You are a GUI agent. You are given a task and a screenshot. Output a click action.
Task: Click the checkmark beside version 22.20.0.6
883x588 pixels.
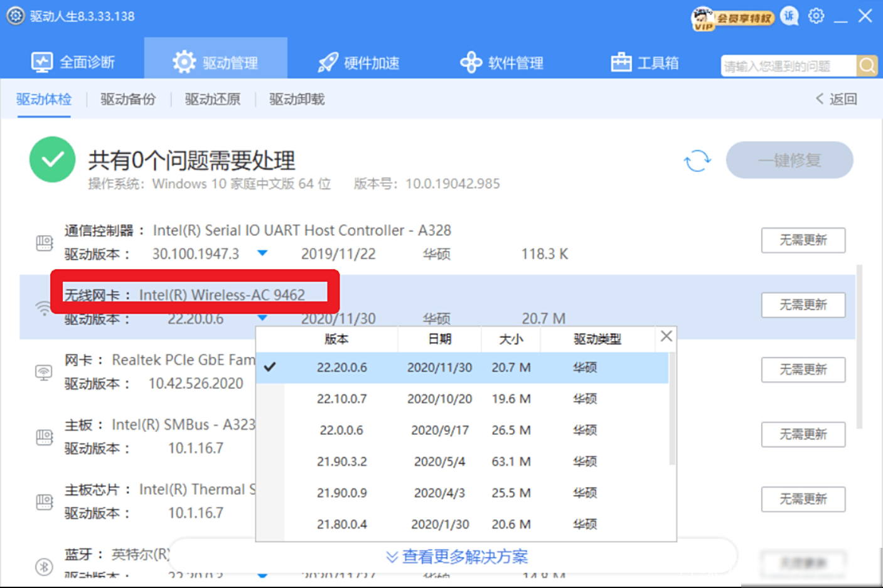(270, 366)
